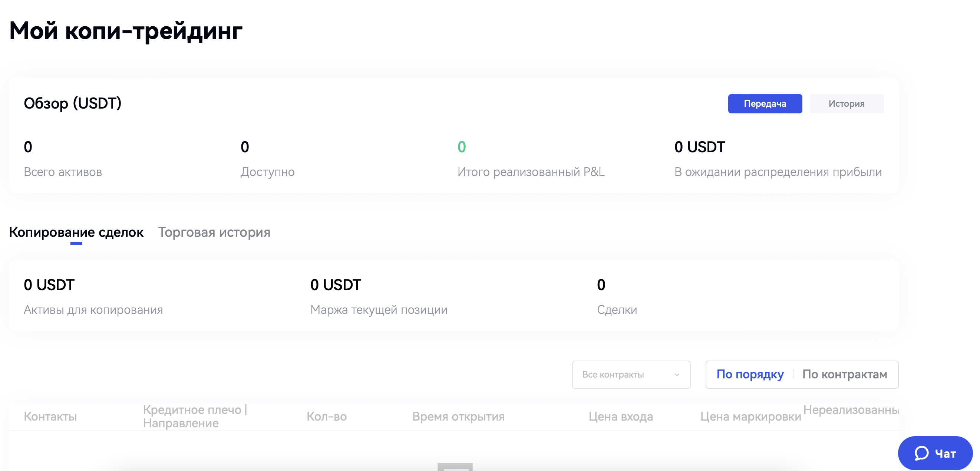The image size is (980, 471).
Task: Click the Всего активов label
Action: [x=63, y=172]
